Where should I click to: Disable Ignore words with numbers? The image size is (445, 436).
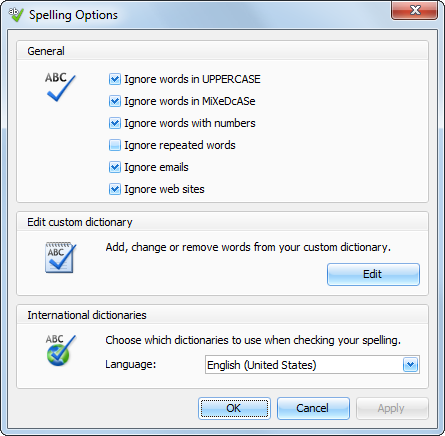point(115,123)
